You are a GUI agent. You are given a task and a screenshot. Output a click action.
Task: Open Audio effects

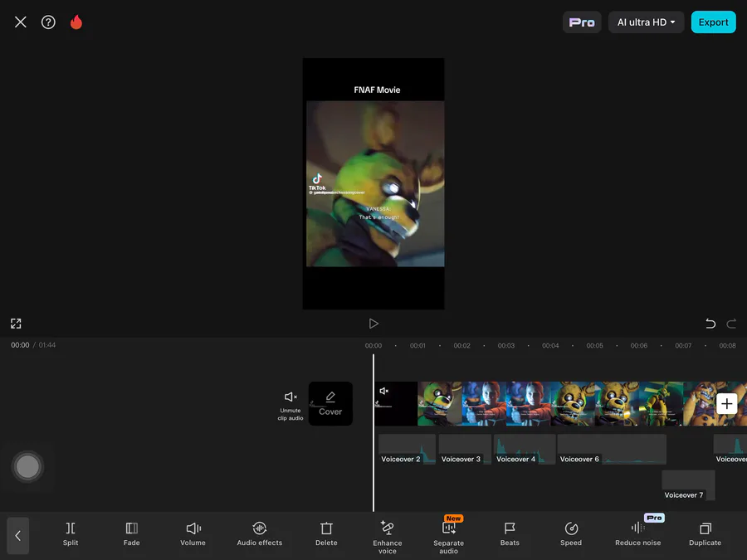[260, 534]
